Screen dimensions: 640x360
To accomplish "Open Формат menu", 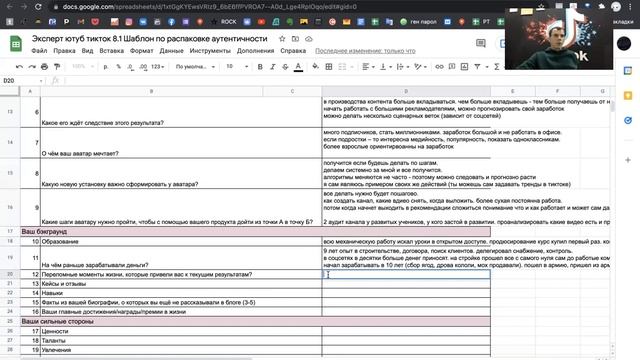I will (x=142, y=51).
